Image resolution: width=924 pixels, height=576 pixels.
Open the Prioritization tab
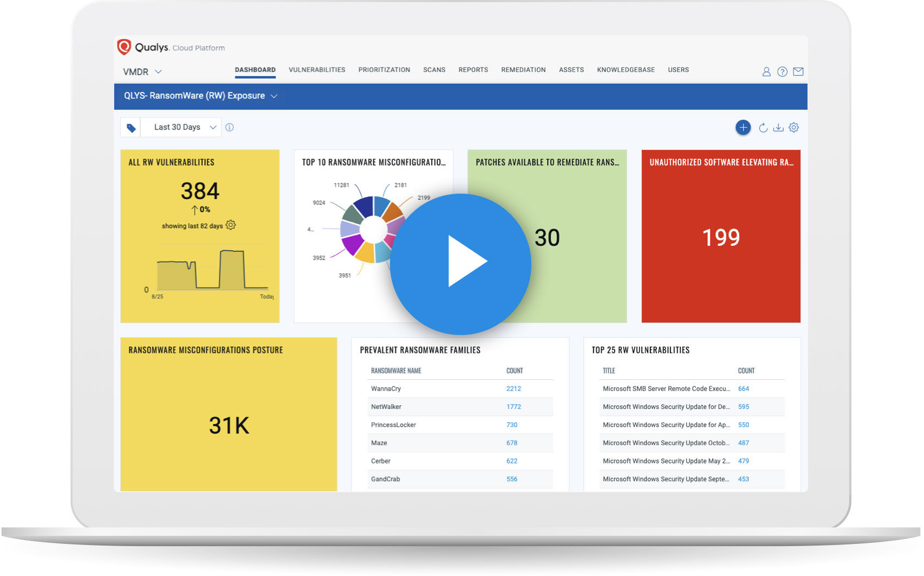click(384, 70)
